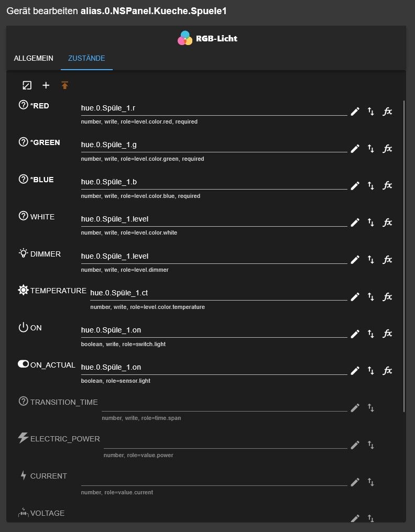Image resolution: width=415 pixels, height=532 pixels.
Task: Edit the DIMMER state with the pencil icon
Action: 355,260
